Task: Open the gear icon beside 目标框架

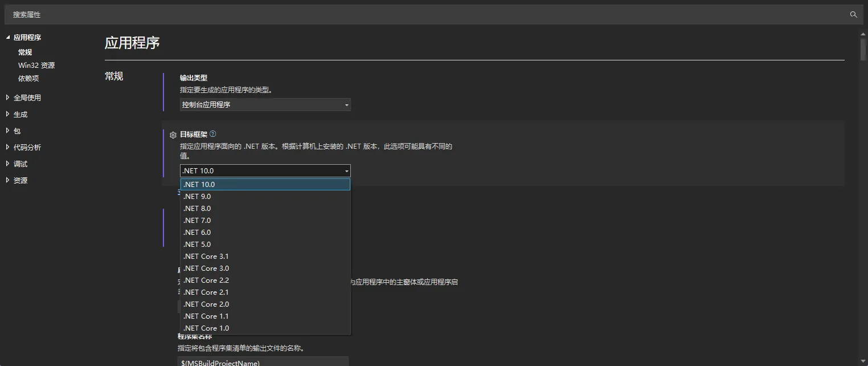Action: pyautogui.click(x=173, y=135)
